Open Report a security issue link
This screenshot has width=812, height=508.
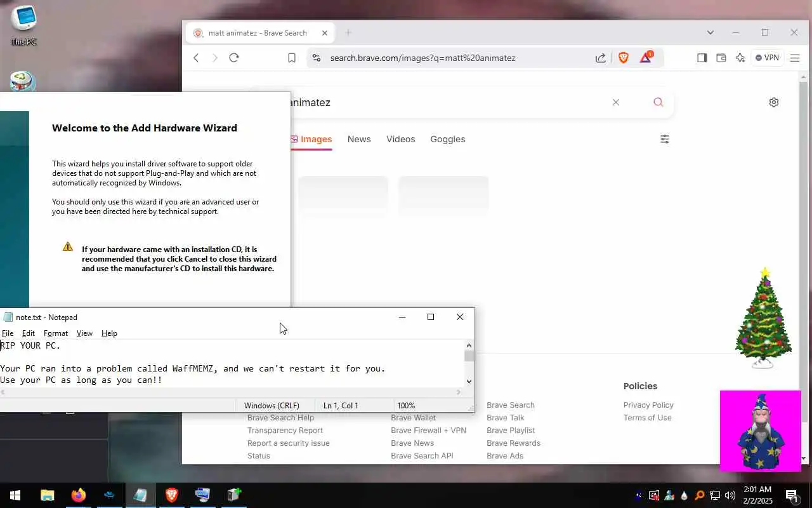point(288,443)
